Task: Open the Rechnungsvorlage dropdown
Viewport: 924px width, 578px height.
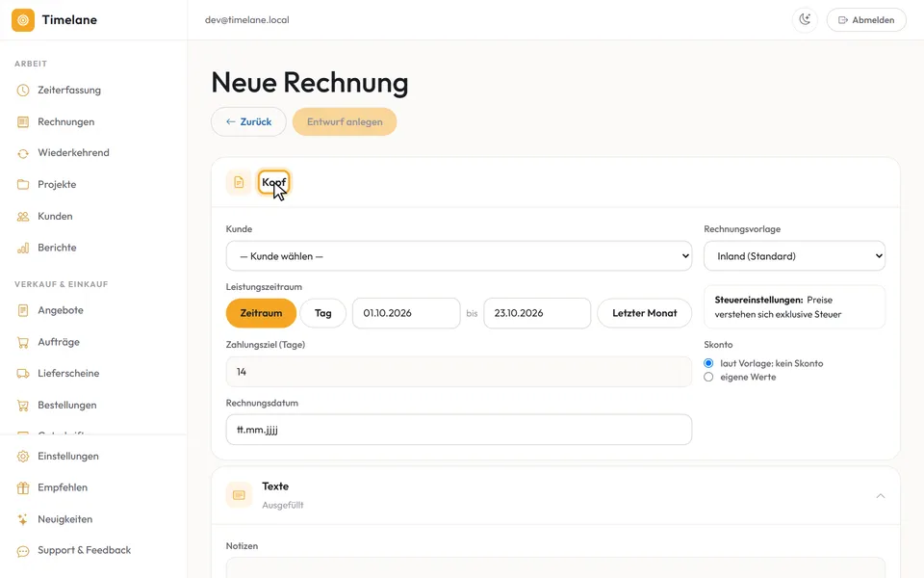Action: click(794, 256)
